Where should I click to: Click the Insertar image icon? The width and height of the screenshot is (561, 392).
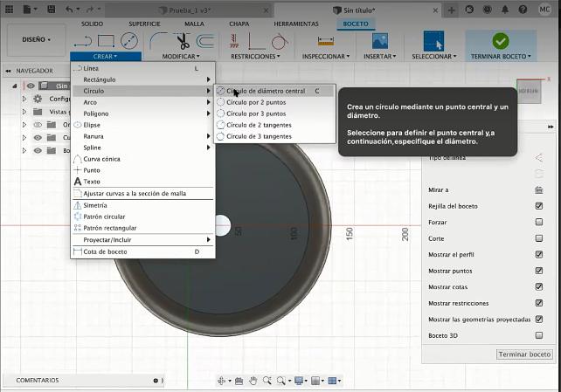tap(379, 41)
